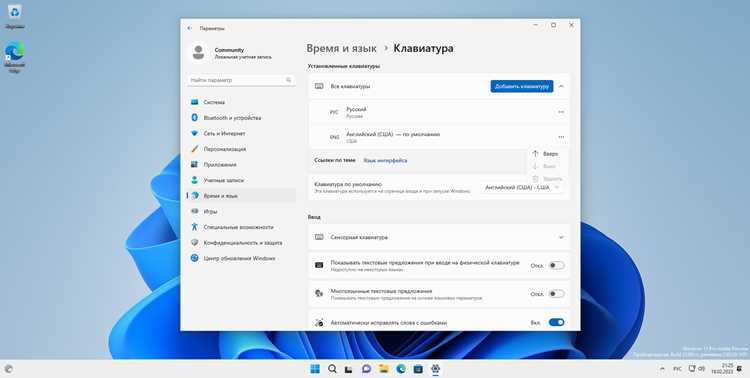Choose Удалить in the context menu
The image size is (750, 378).
[547, 178]
